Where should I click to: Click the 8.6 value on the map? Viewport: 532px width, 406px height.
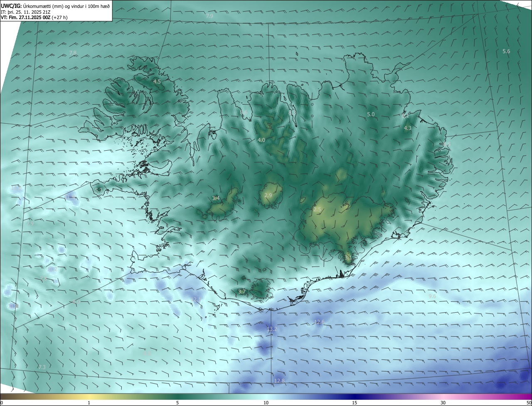(x=244, y=113)
